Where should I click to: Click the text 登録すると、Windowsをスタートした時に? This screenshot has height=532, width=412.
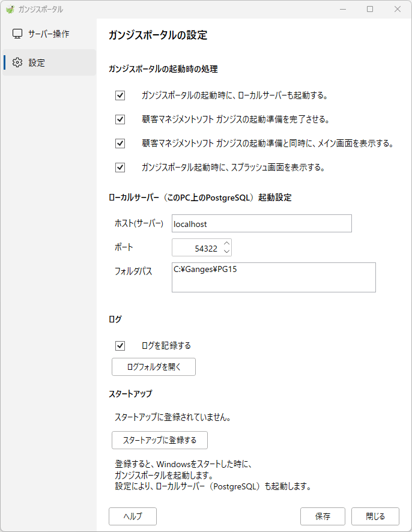click(183, 464)
